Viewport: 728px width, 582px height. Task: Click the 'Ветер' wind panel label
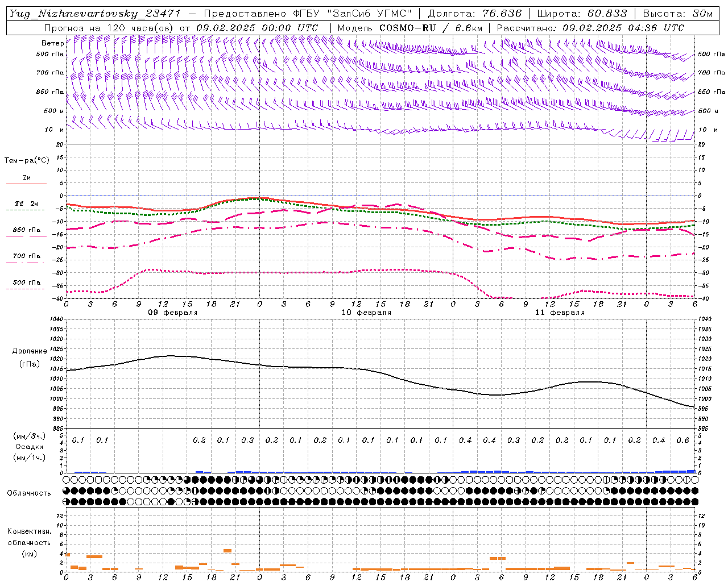click(52, 43)
